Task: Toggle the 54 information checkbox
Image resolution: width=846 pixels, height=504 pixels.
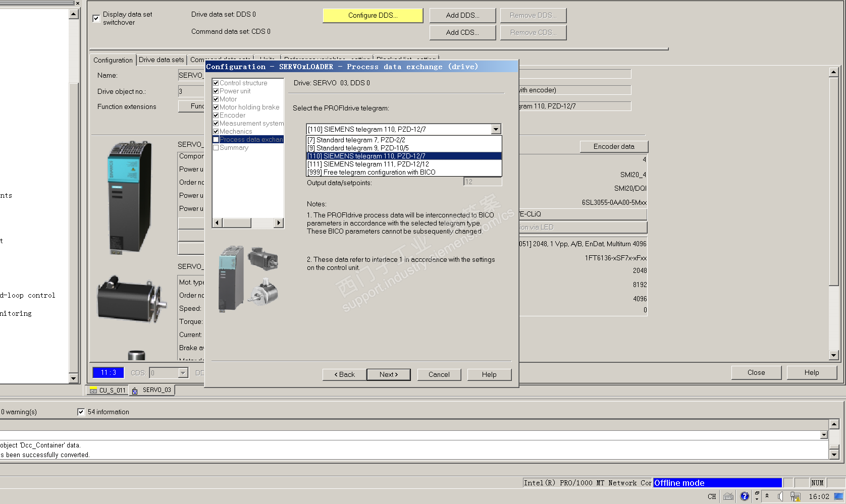Action: pos(81,412)
